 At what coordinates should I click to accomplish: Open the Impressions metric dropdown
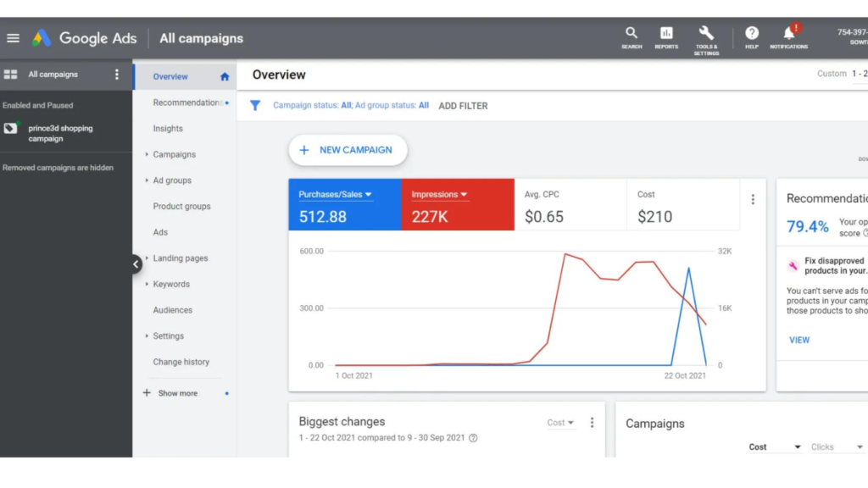(439, 195)
